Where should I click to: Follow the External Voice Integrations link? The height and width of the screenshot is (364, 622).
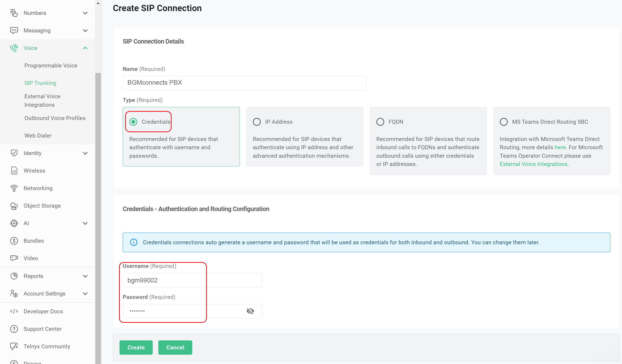[x=533, y=164]
